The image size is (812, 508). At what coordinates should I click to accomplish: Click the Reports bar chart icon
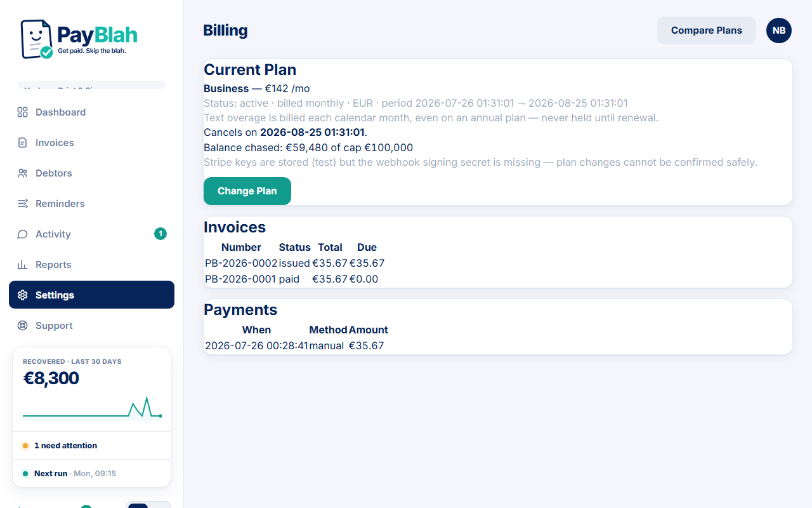(23, 265)
